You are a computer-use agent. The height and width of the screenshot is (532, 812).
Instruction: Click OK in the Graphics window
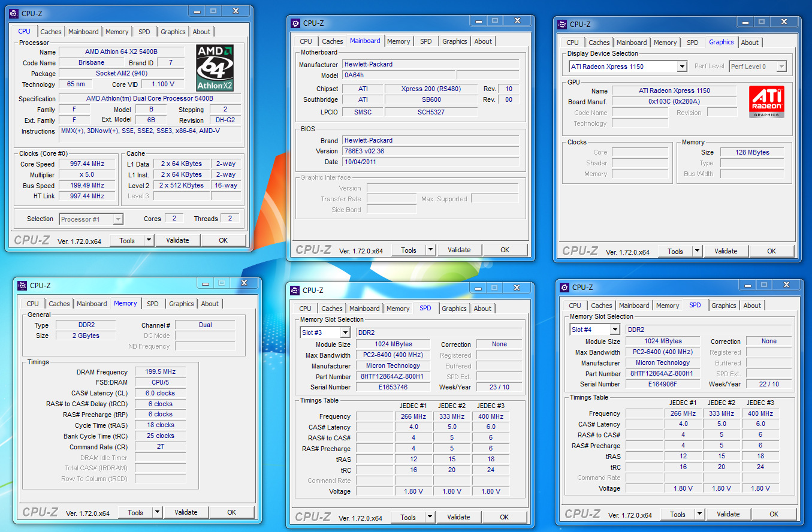(x=772, y=251)
